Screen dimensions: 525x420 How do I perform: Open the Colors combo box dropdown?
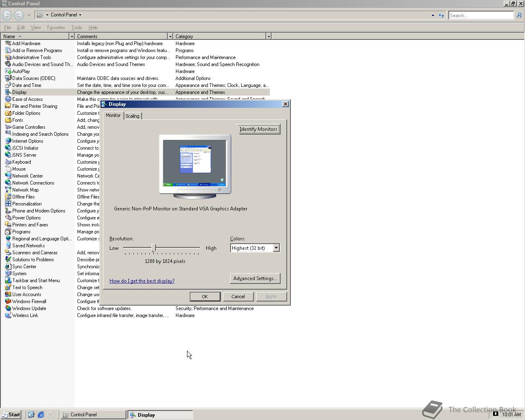[276, 248]
